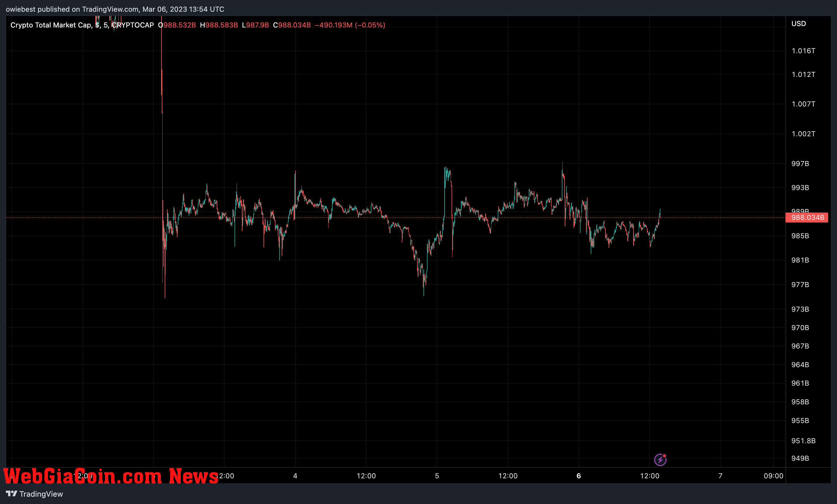The height and width of the screenshot is (504, 837).
Task: Click the 09:00 time axis label
Action: pyautogui.click(x=774, y=476)
